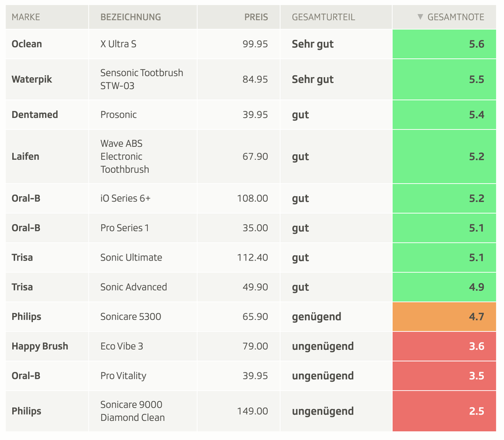
Task: Sort table by GESAMTNOTE column header
Action: pos(456,17)
